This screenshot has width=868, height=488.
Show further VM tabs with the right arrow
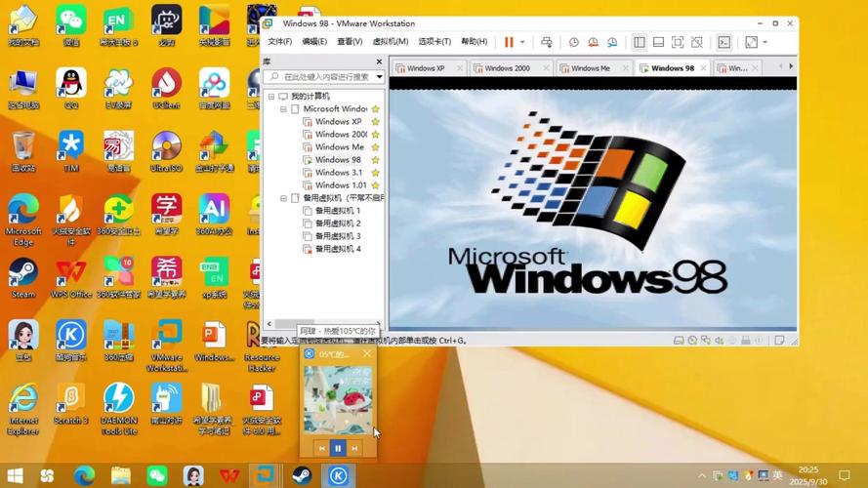click(791, 66)
